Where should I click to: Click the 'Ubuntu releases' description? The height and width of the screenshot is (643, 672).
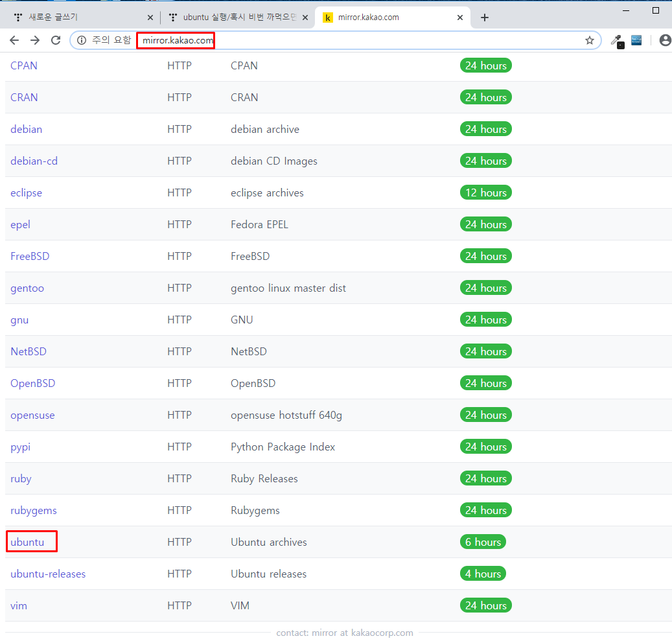click(x=269, y=574)
